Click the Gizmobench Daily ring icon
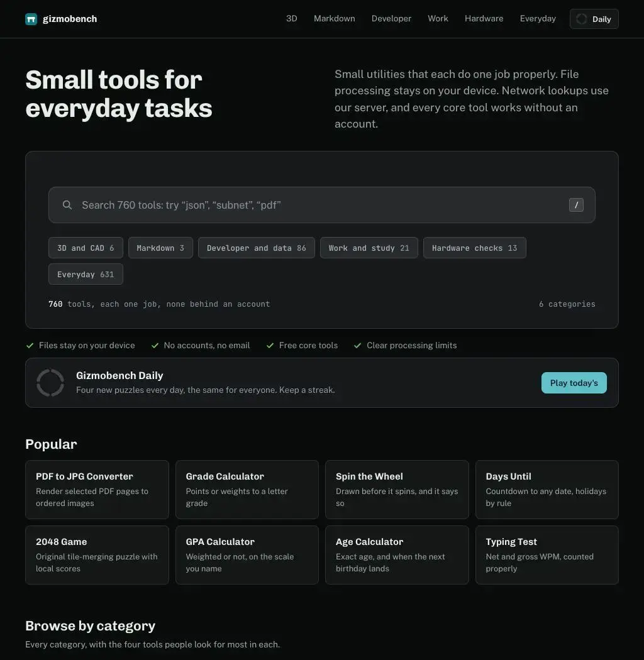 coord(50,383)
